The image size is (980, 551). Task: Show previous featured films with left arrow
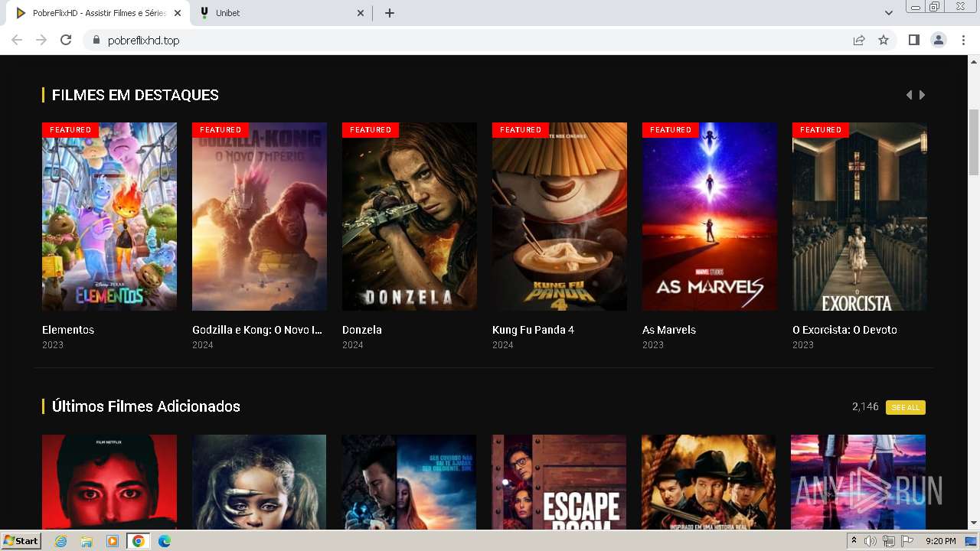pyautogui.click(x=909, y=95)
